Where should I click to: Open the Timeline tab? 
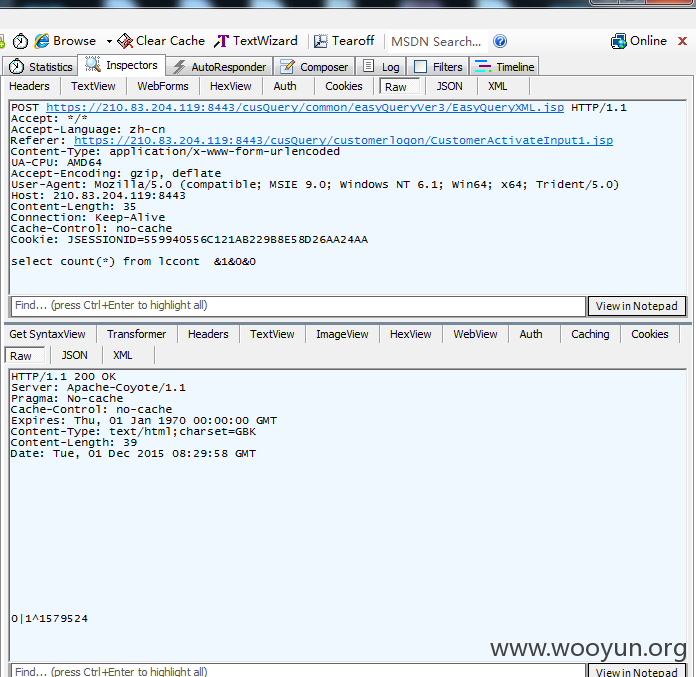click(504, 67)
